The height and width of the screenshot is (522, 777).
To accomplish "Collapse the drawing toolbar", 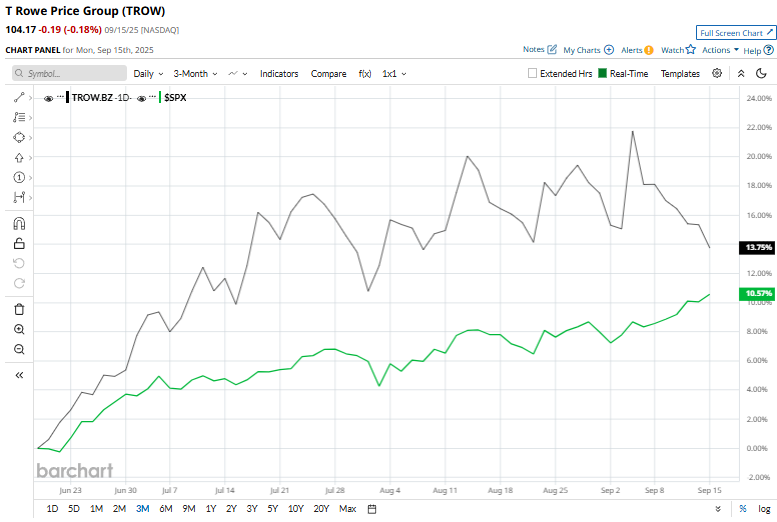I will click(x=19, y=375).
